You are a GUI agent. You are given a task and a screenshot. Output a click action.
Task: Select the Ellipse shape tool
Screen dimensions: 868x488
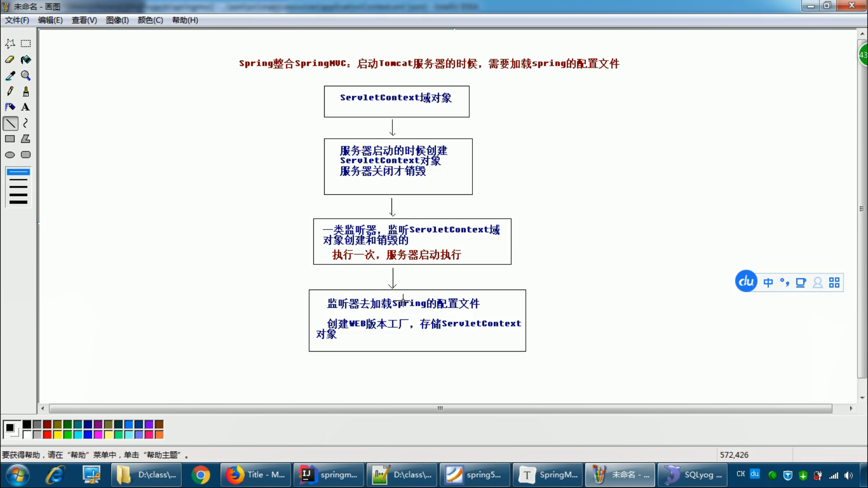pos(10,155)
